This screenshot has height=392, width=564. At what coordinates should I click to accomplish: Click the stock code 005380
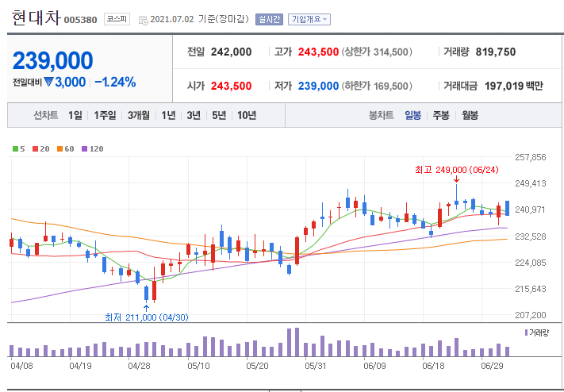click(81, 20)
